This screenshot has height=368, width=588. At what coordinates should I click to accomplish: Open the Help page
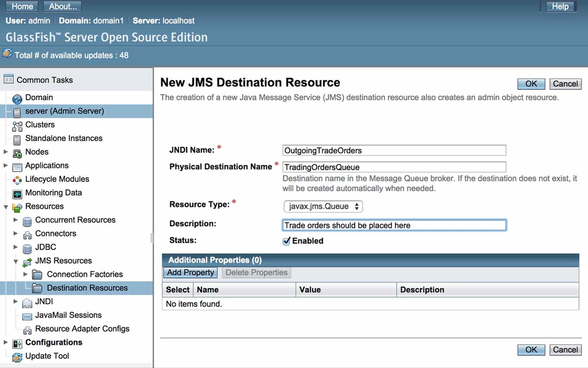point(560,6)
